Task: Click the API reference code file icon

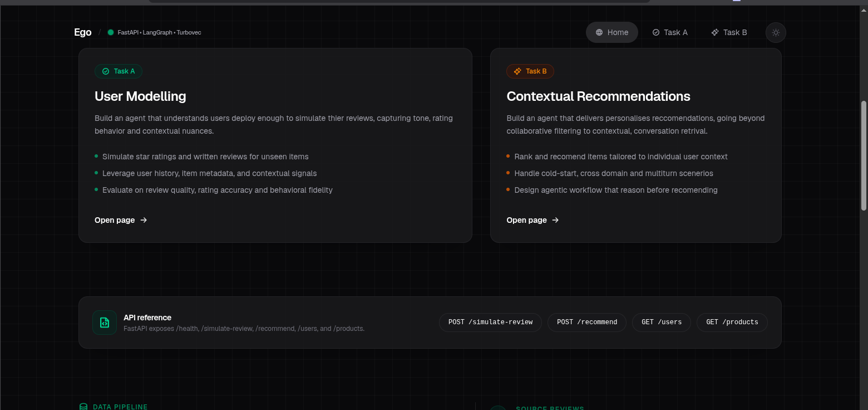Action: coord(105,323)
